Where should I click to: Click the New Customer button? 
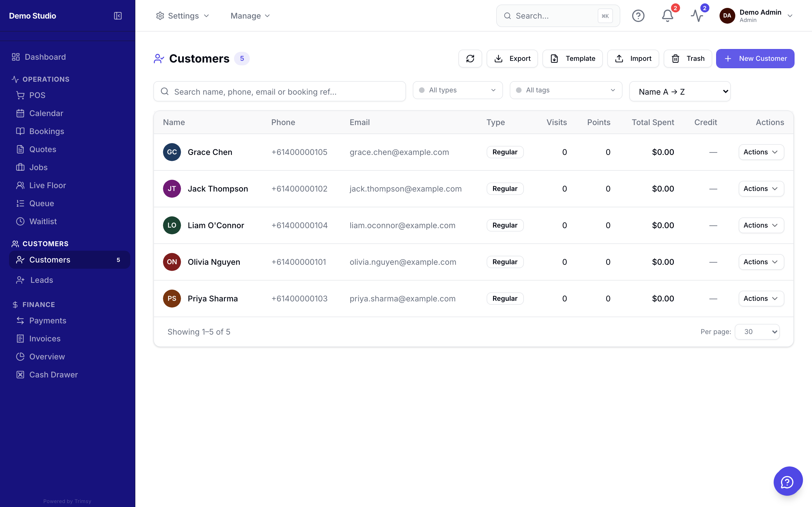pyautogui.click(x=755, y=59)
